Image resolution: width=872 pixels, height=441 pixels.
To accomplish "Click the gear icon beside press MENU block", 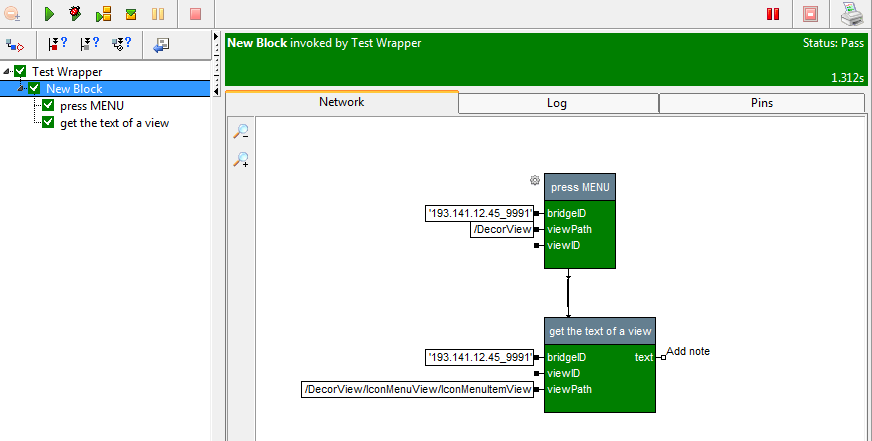I will [x=535, y=181].
